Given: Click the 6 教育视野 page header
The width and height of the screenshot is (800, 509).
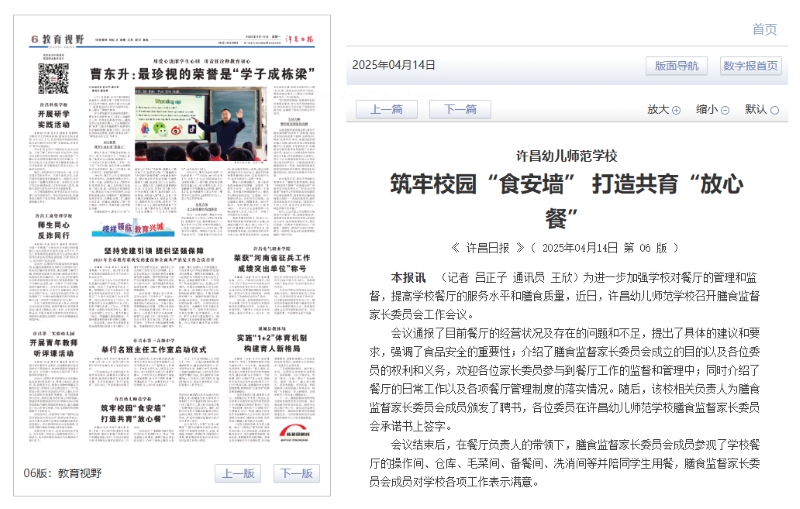Looking at the screenshot, I should (x=57, y=39).
